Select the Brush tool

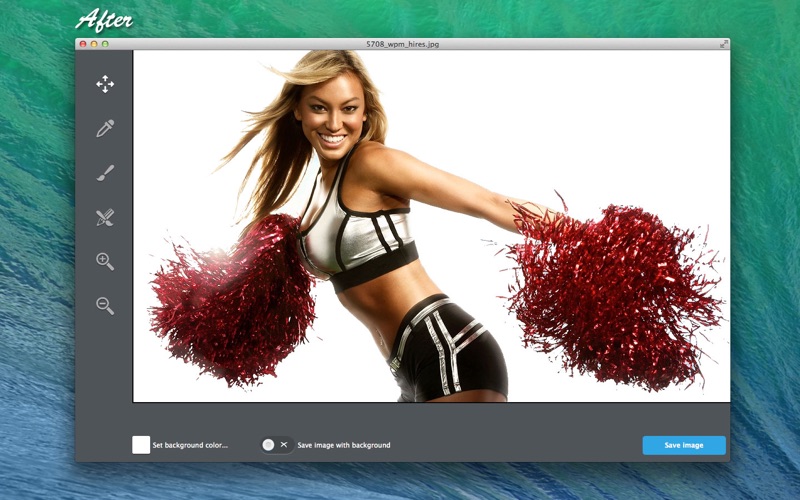pyautogui.click(x=105, y=173)
